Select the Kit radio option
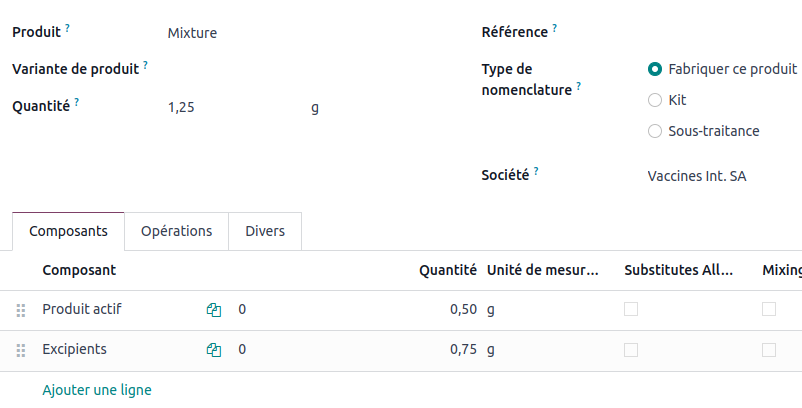 655,100
